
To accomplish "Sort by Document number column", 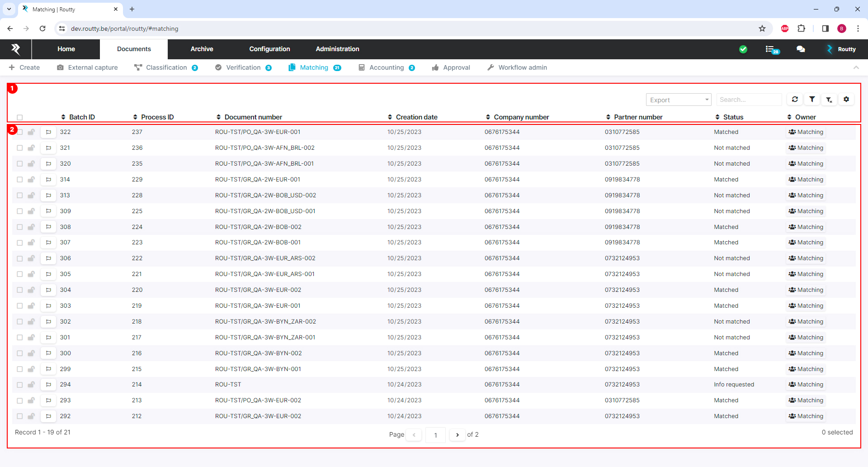I will (x=249, y=117).
